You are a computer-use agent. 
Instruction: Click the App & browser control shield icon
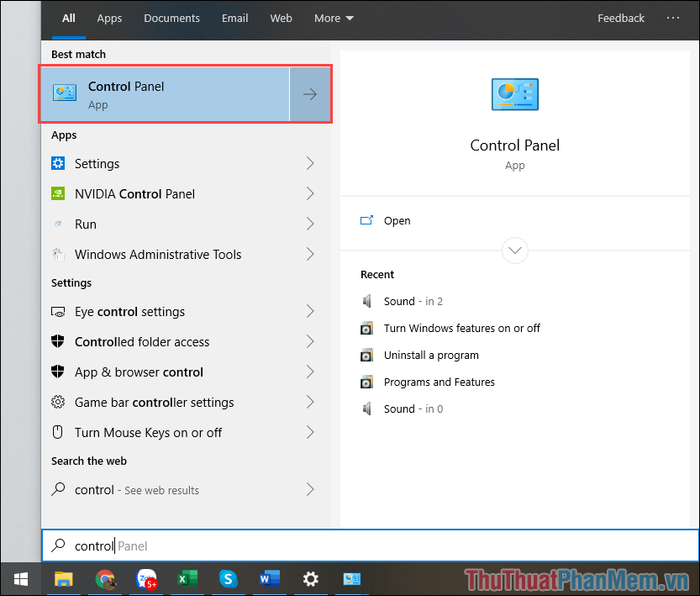pos(58,372)
